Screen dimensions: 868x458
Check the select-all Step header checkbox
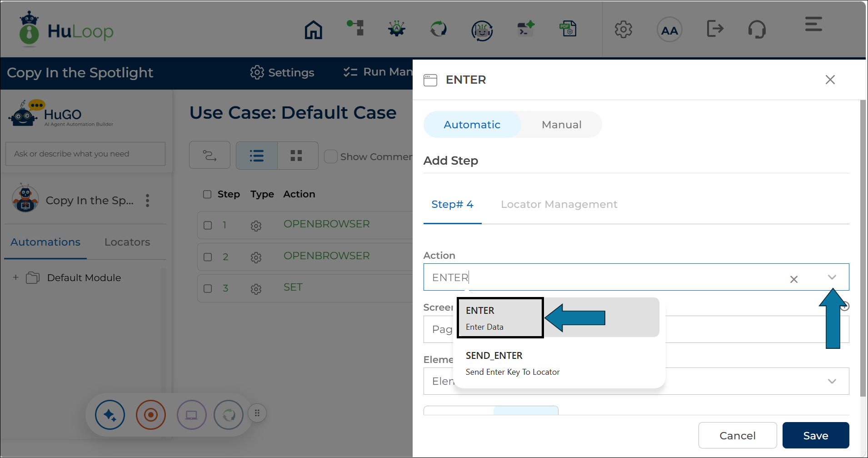tap(207, 195)
